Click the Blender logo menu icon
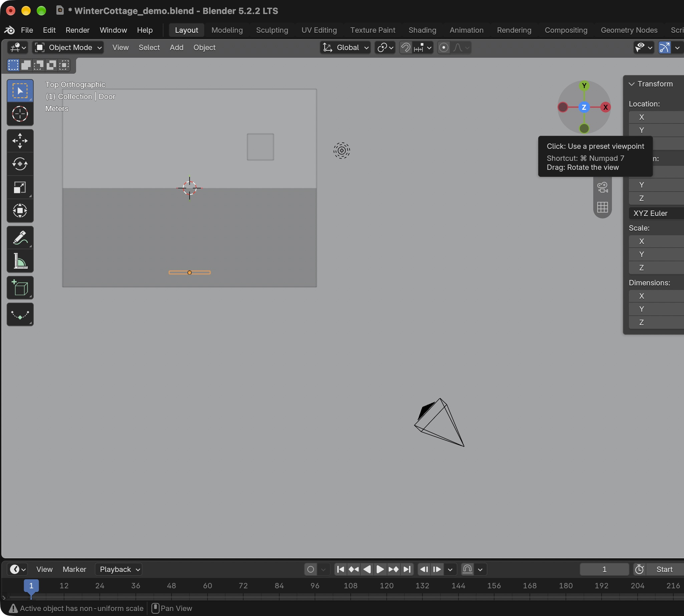 coord(9,30)
